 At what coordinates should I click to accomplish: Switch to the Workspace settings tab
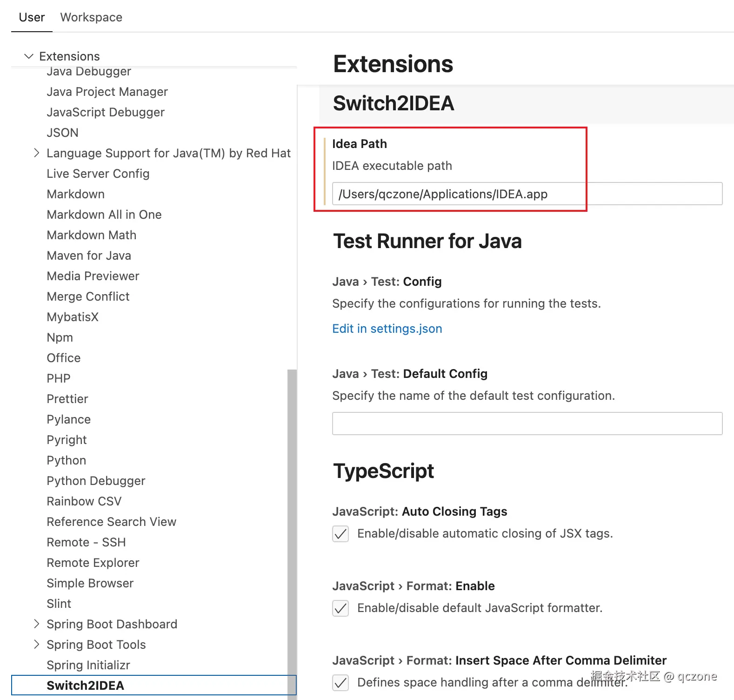pos(91,17)
